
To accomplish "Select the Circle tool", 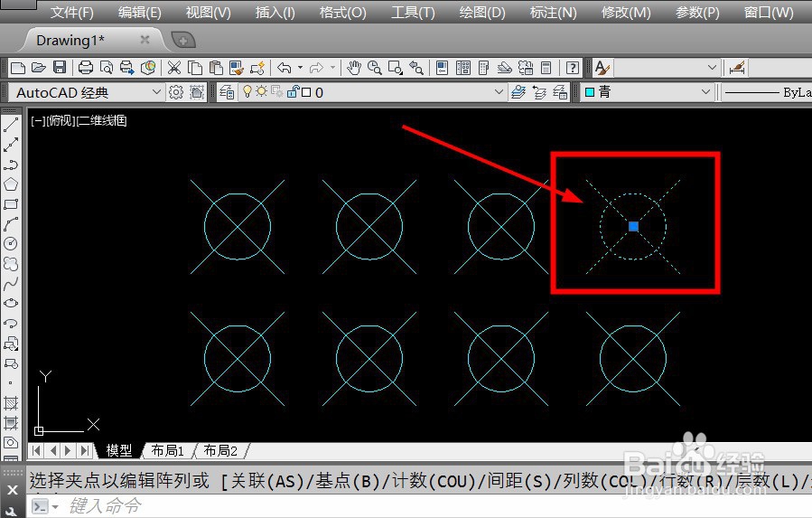I will (11, 243).
